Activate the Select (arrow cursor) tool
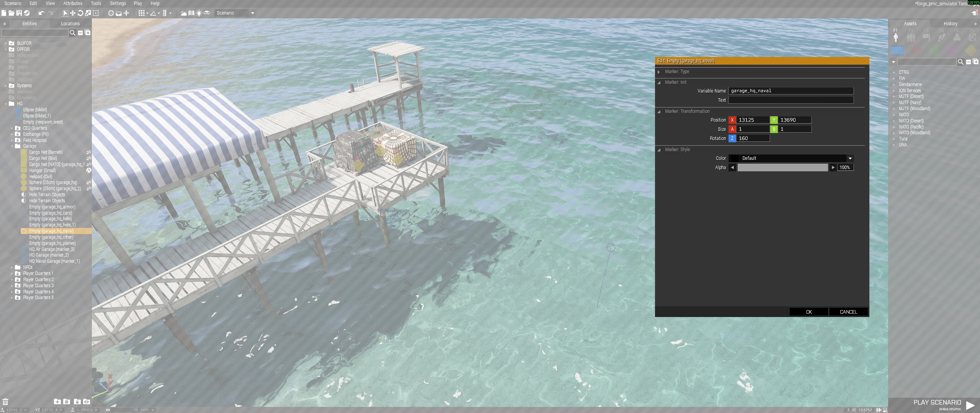Image resolution: width=980 pixels, height=413 pixels. tap(65, 13)
